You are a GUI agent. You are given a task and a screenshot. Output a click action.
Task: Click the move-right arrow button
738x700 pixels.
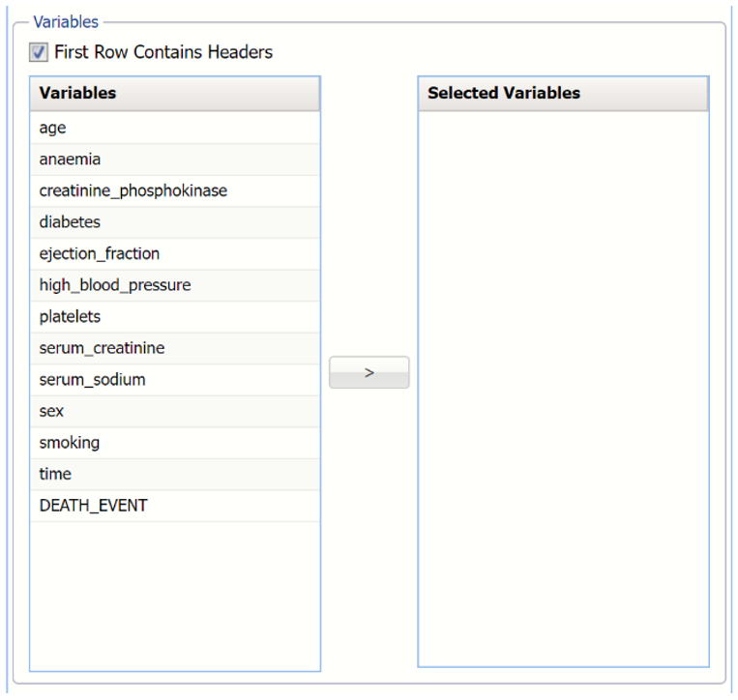pyautogui.click(x=369, y=372)
